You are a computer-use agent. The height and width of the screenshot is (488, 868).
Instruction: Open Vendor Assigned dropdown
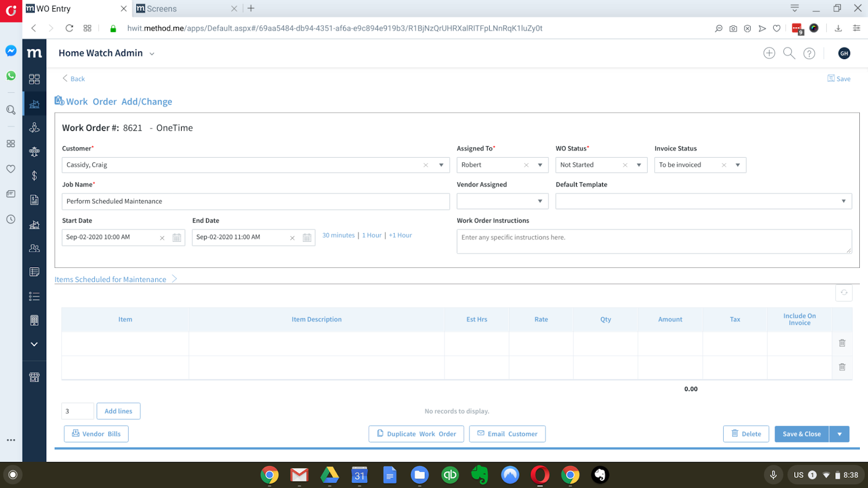[x=540, y=201]
